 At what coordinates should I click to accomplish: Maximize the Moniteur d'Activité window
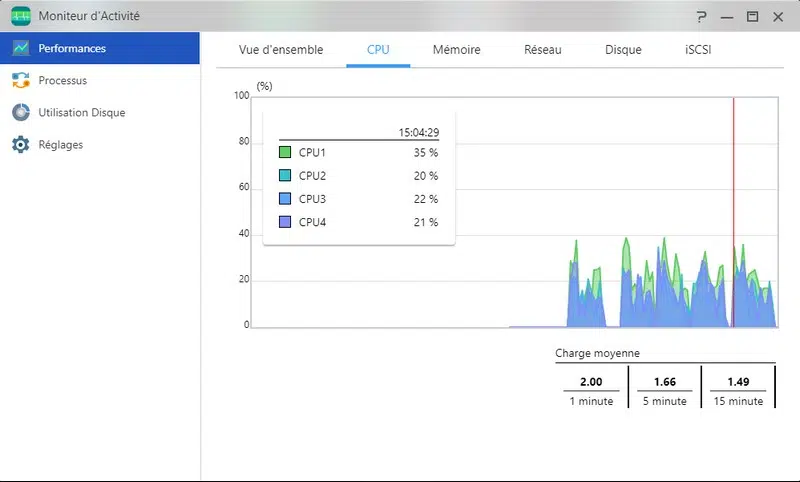point(753,17)
